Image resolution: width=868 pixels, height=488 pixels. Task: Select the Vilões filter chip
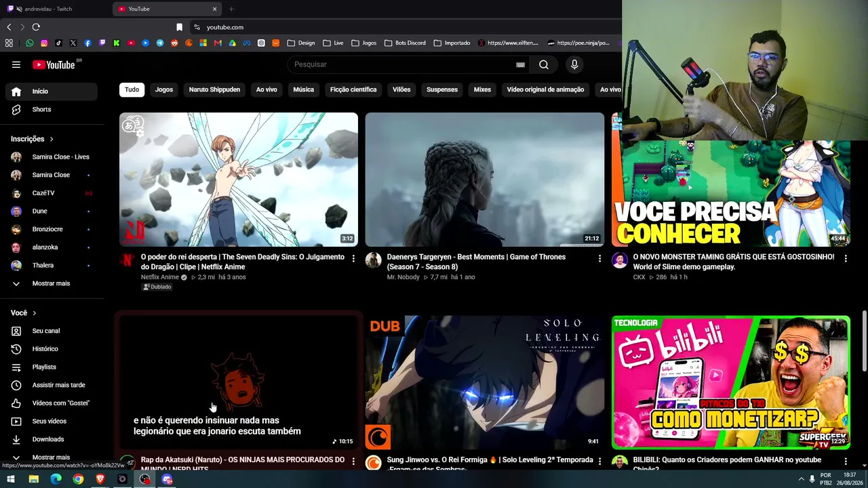pyautogui.click(x=401, y=89)
